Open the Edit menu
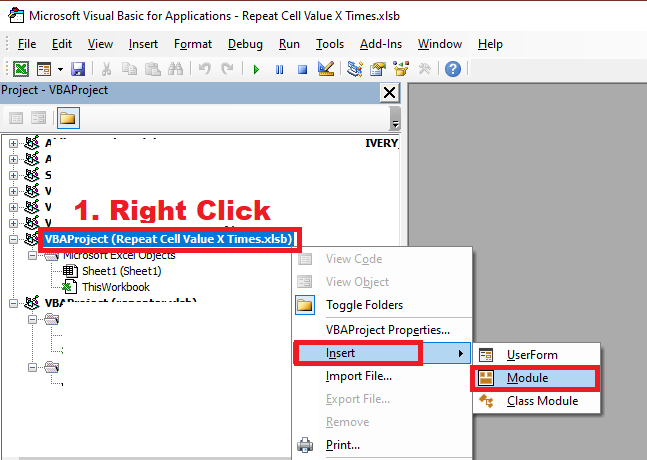This screenshot has width=647, height=460. (62, 44)
